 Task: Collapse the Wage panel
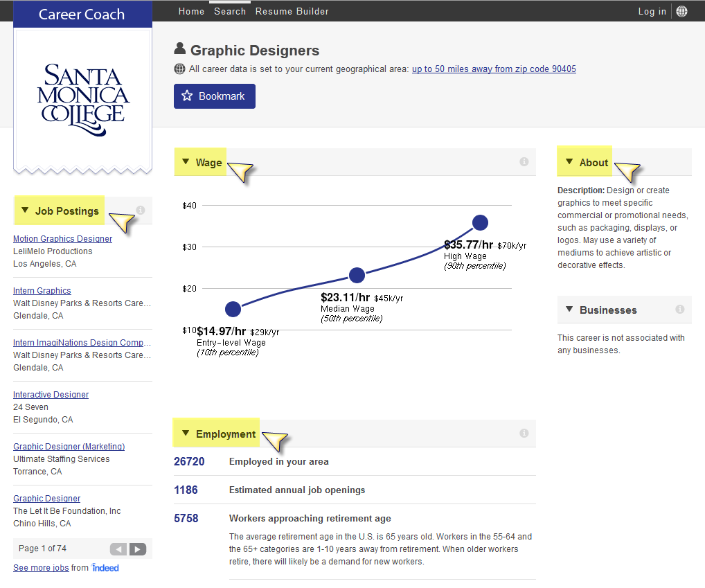186,161
